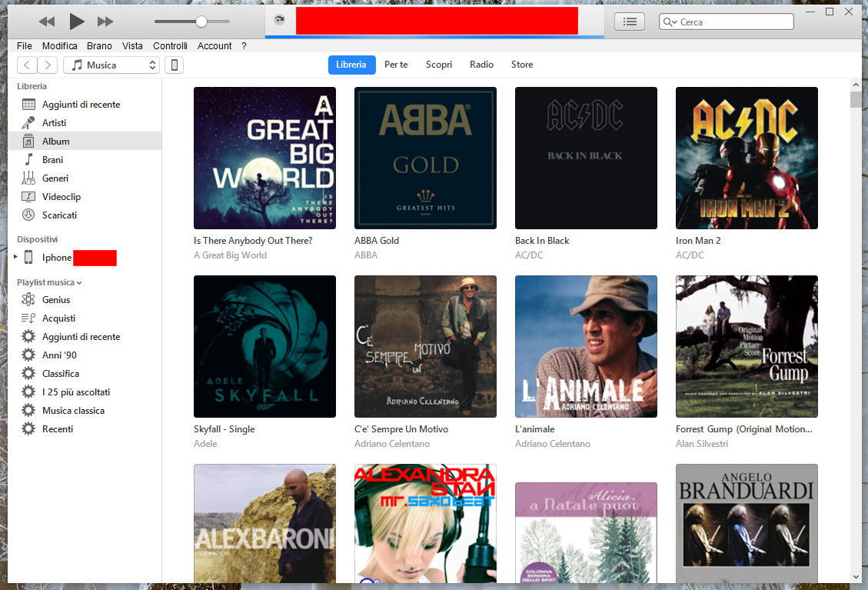
Task: Skip forward to the next track
Action: click(105, 22)
